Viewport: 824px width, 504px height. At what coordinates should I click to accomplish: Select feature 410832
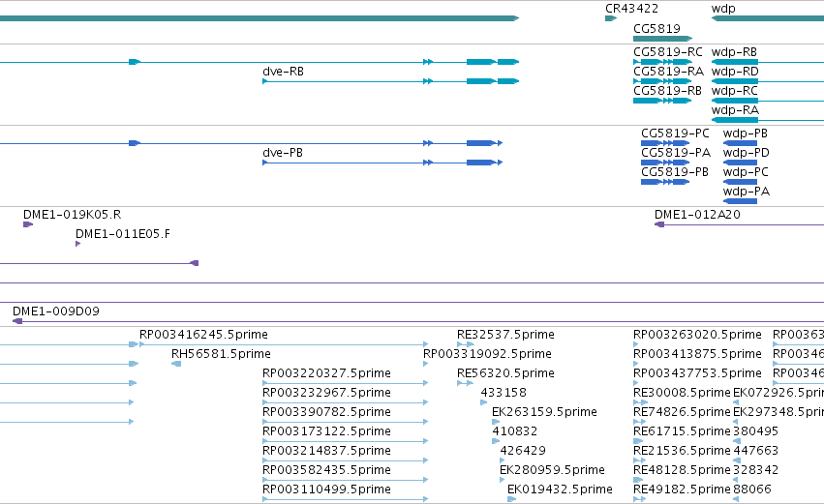click(515, 432)
